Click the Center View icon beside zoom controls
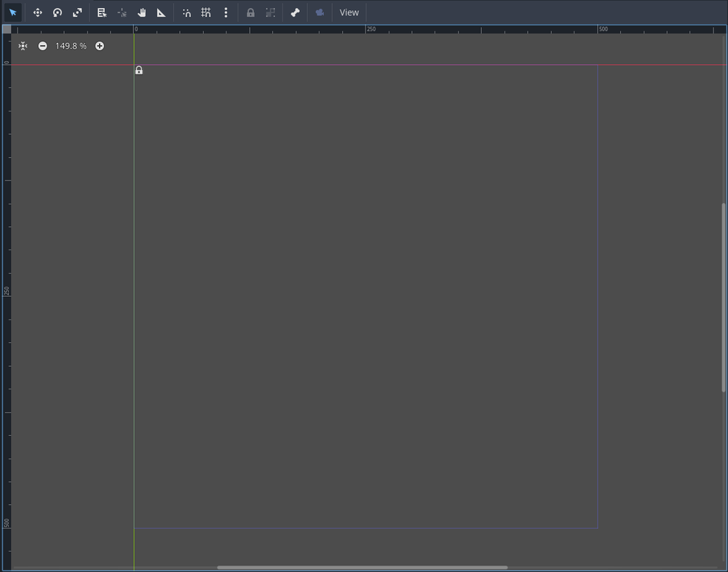Viewport: 728px width, 572px height. tap(23, 46)
